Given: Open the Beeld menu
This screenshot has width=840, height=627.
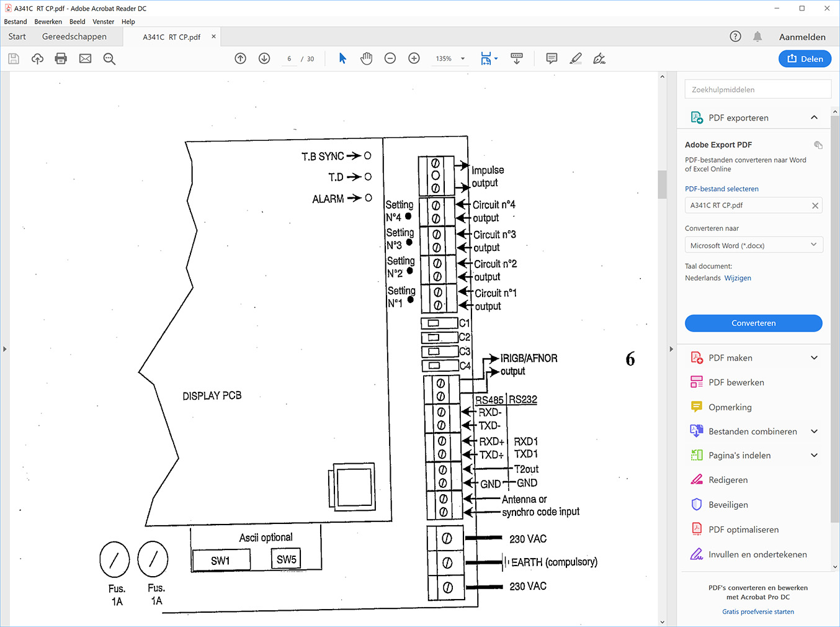Looking at the screenshot, I should [x=77, y=22].
